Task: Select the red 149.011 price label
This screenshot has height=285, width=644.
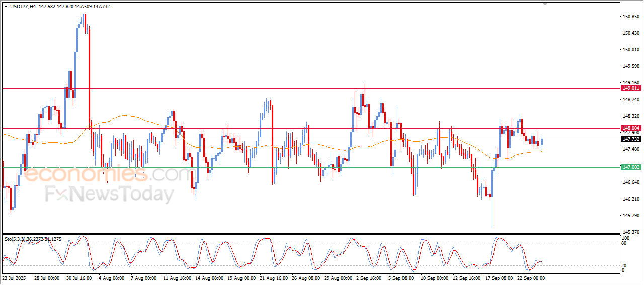Action: click(632, 88)
